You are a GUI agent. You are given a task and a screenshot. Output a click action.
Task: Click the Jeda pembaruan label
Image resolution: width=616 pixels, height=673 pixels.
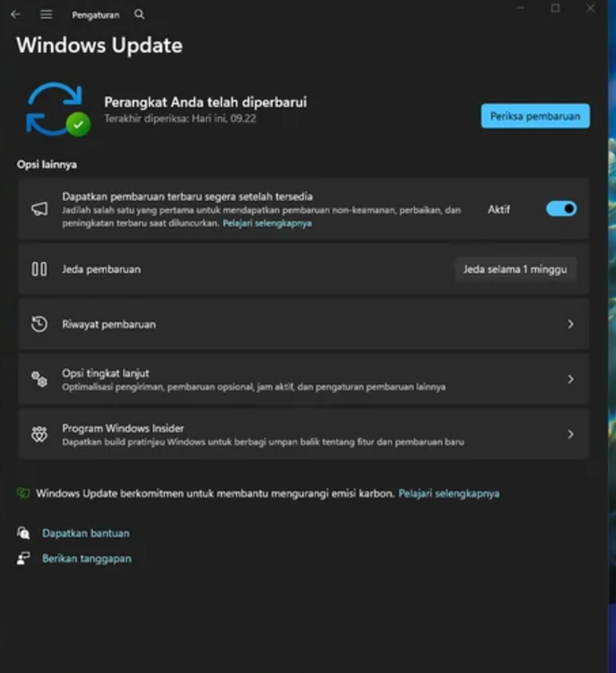[x=101, y=269]
